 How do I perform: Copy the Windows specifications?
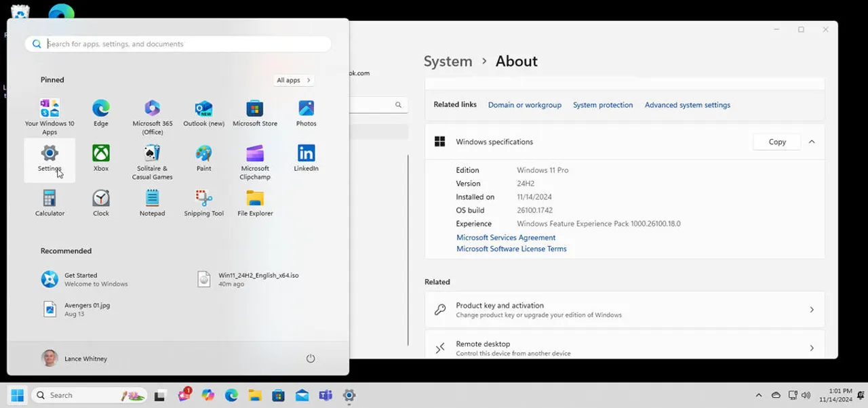tap(777, 142)
